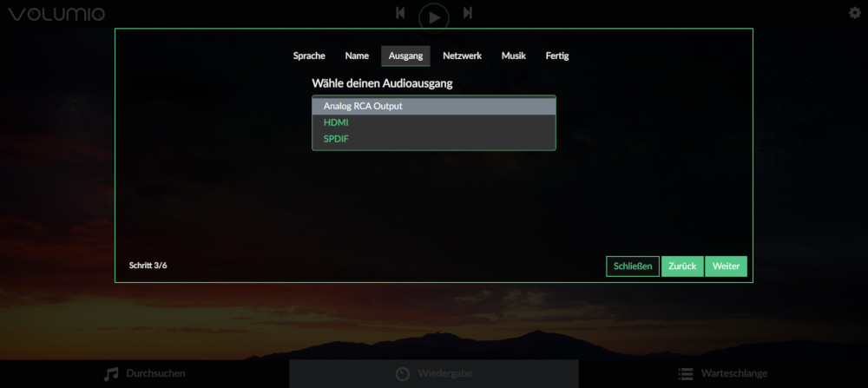The image size is (868, 388).
Task: Open the settings gear icon
Action: click(855, 13)
